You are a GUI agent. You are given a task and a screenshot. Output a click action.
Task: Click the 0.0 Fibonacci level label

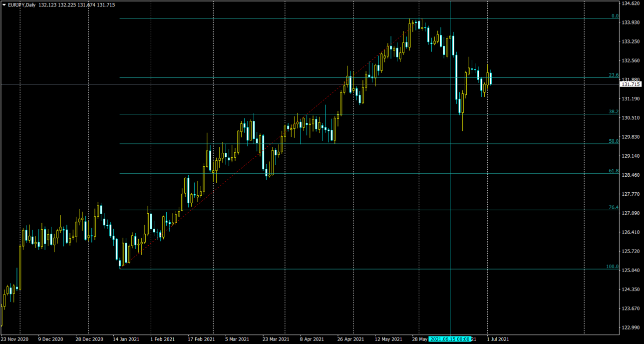coord(615,16)
